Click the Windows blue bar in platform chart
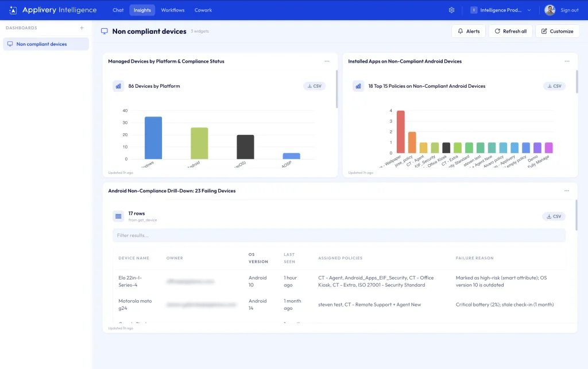Image resolution: width=588 pixels, height=369 pixels. (x=153, y=138)
